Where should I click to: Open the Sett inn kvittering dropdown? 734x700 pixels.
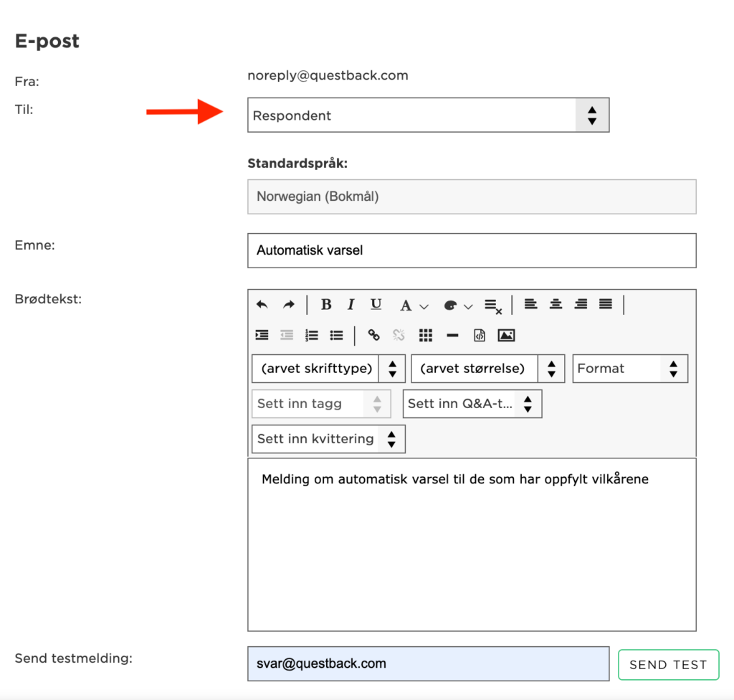point(328,439)
